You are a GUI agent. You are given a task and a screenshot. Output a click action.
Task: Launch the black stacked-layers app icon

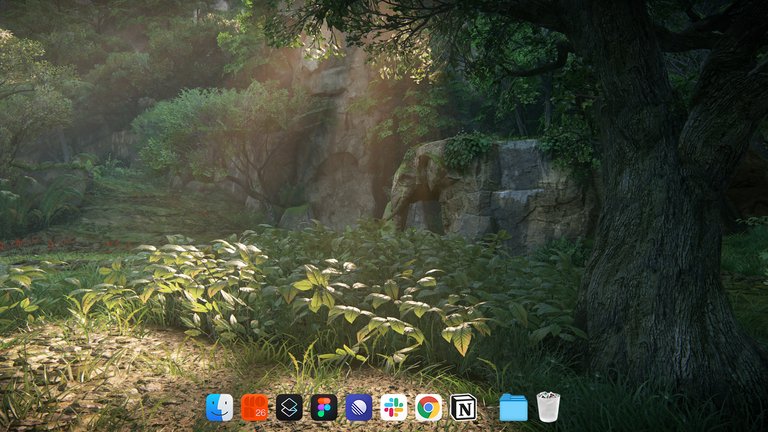[x=289, y=408]
